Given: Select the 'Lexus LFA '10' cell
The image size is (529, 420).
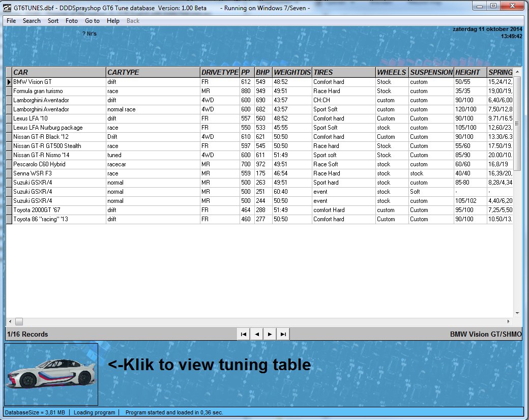Looking at the screenshot, I should (59, 118).
